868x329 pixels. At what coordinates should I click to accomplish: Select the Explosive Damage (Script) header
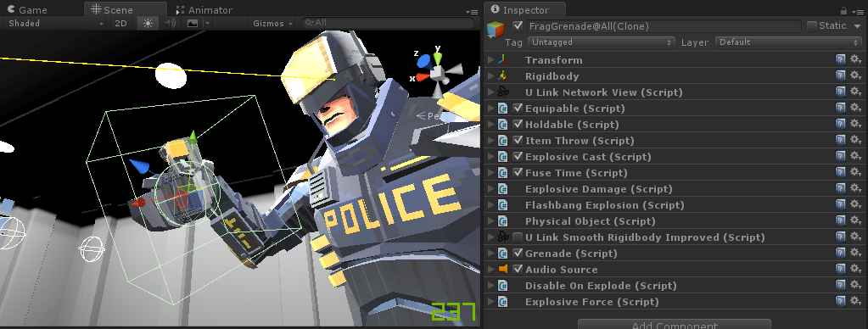coord(598,188)
